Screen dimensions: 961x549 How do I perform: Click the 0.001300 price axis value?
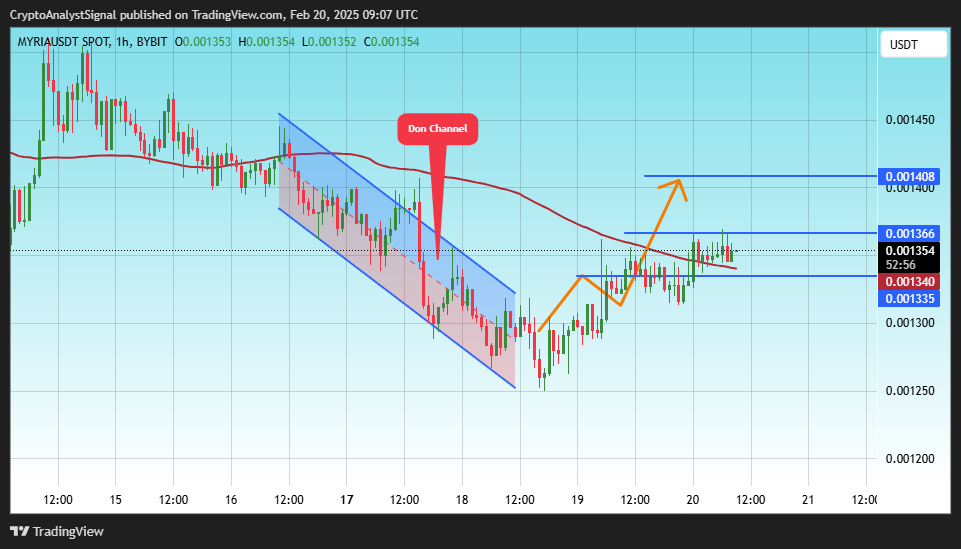(910, 323)
